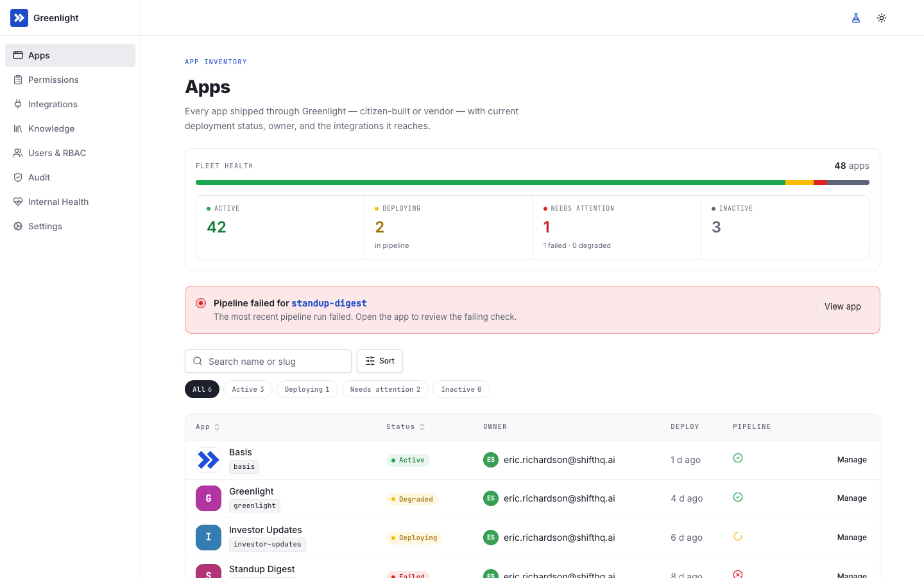Click the basis slug tag
Viewport: 924px width, 578px height.
244,467
